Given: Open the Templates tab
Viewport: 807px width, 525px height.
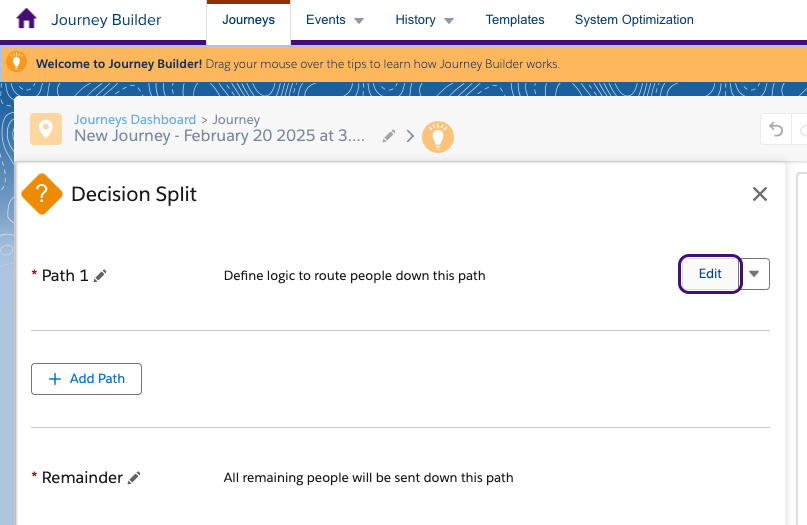Looking at the screenshot, I should [x=515, y=20].
